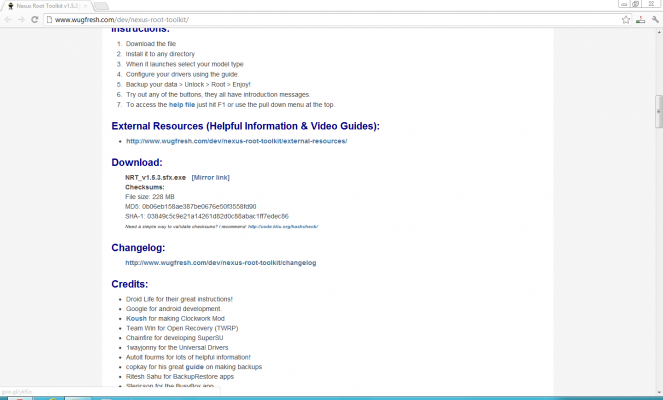
Task: Select the Nexus Root Toolkit v1.5.3 tab
Action: [47, 6]
